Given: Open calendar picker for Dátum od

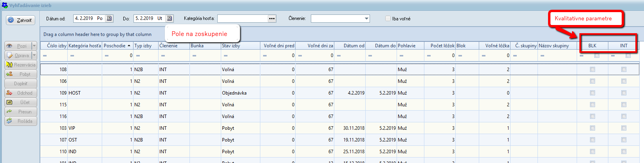Looking at the screenshot, I should pos(109,18).
